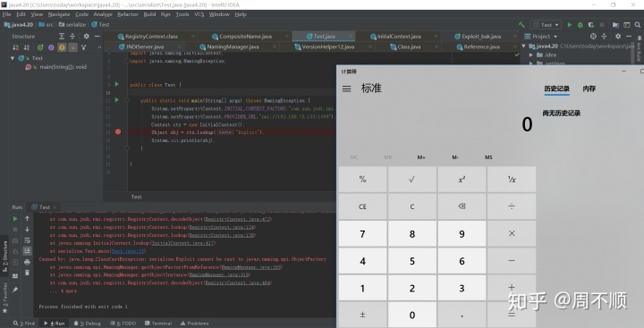Open the Test run configuration dropdown

(546, 25)
